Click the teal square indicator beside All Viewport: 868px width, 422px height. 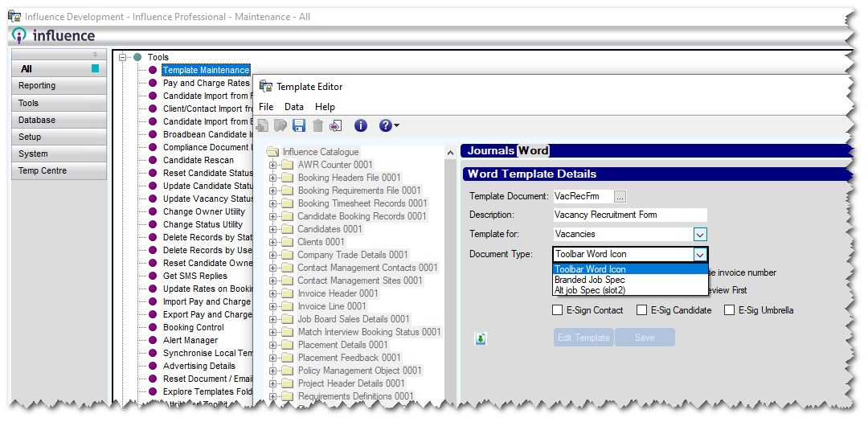click(x=95, y=68)
